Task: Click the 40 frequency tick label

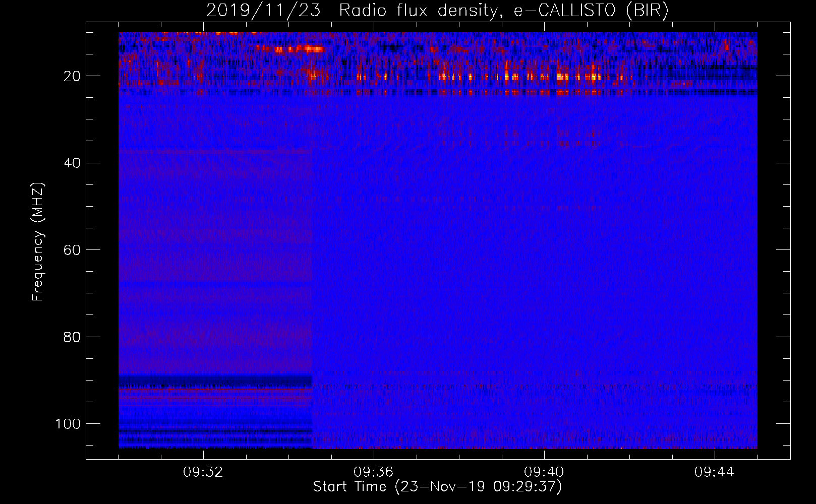Action: pyautogui.click(x=72, y=163)
